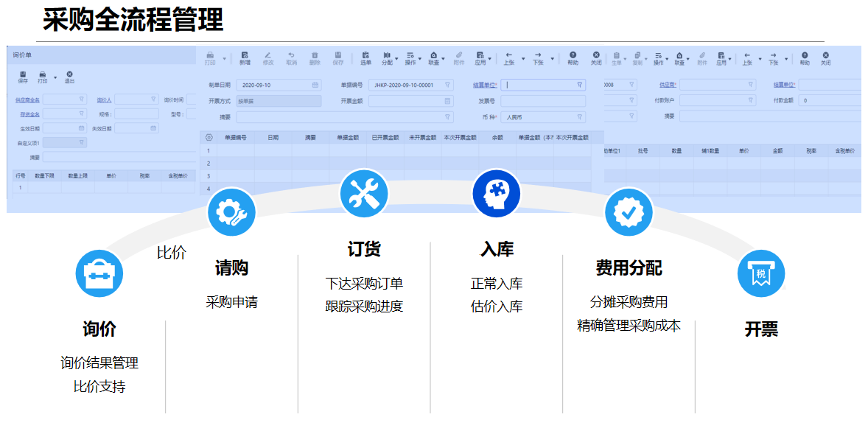Image resolution: width=868 pixels, height=434 pixels.
Task: Click the gear icon in the invoice table header
Action: tap(209, 137)
